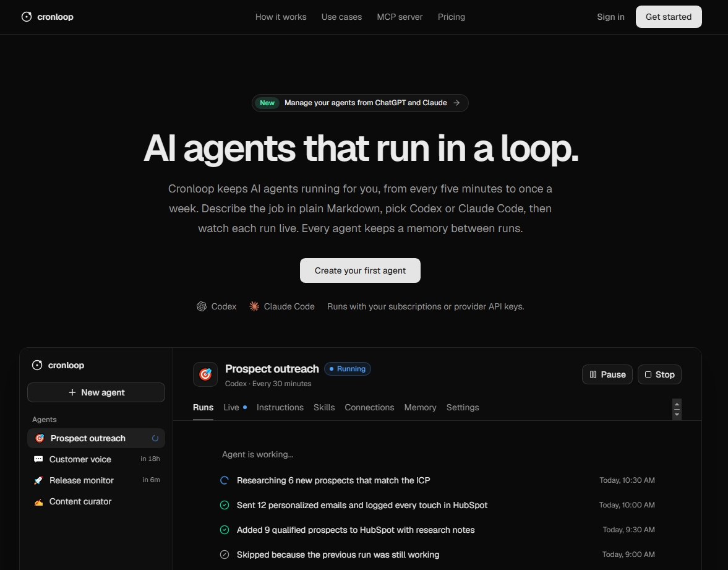728x570 pixels.
Task: Click the rocket icon for Release monitor
Action: point(38,480)
